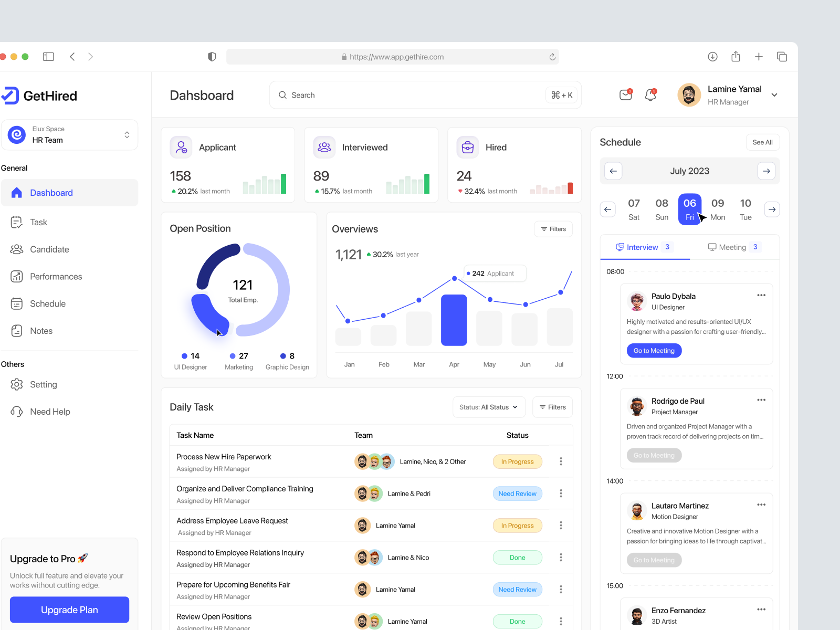Image resolution: width=840 pixels, height=630 pixels.
Task: Open the Candidate section
Action: (49, 249)
